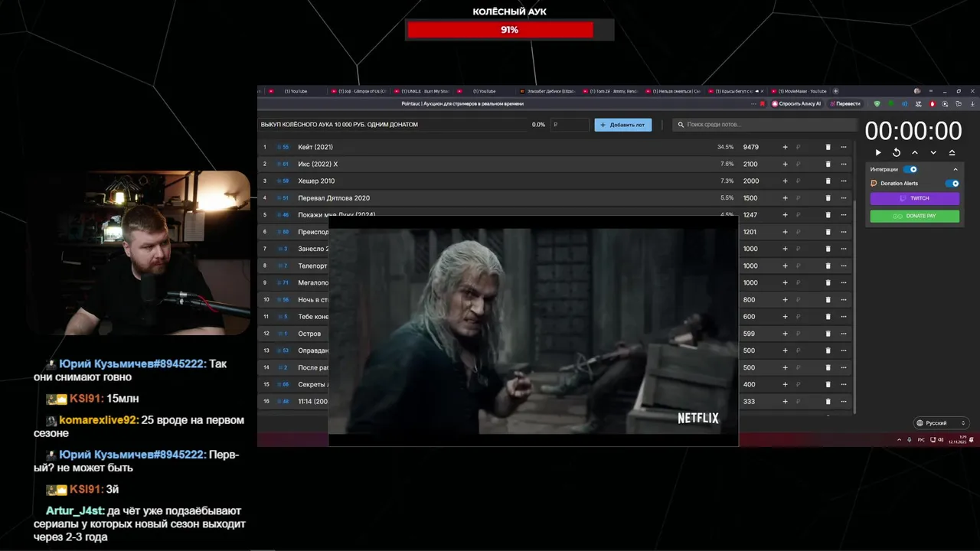Open more options for Хешер 2010
This screenshot has height=551, width=980.
[844, 181]
